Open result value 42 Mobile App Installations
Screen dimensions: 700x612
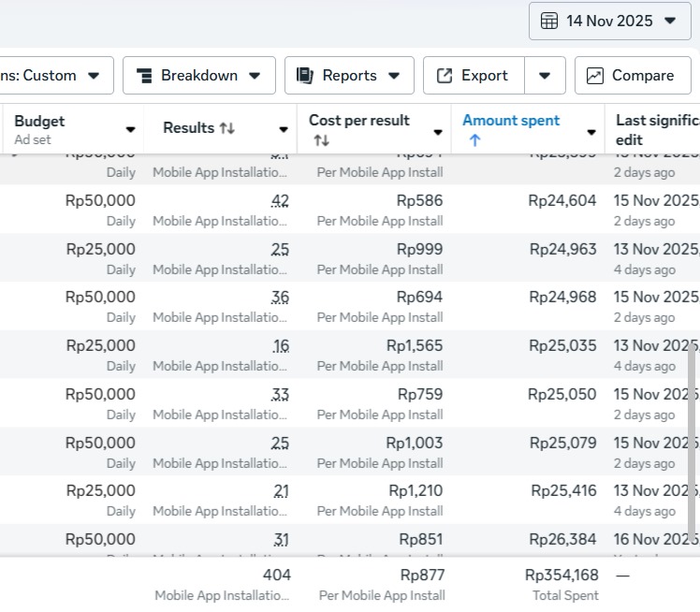tap(280, 201)
